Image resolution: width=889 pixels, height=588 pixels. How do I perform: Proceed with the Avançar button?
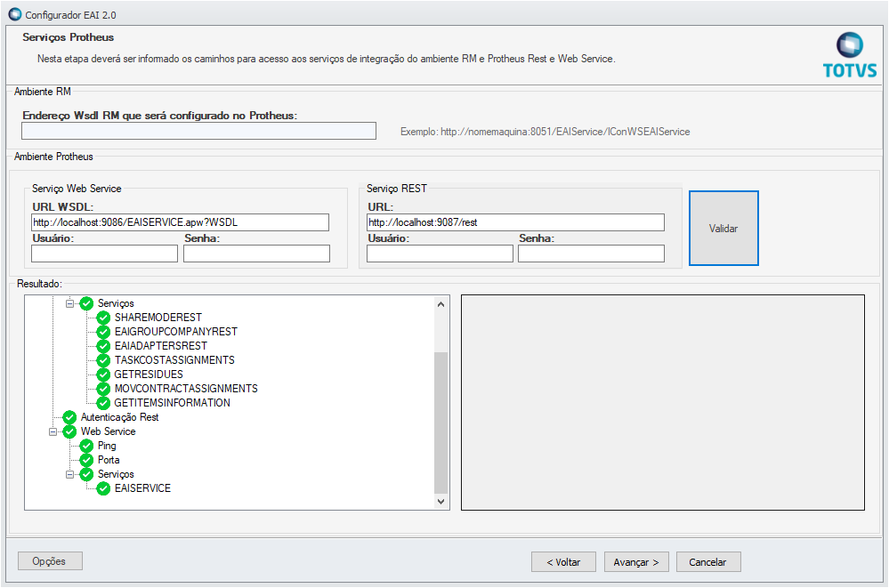click(636, 562)
